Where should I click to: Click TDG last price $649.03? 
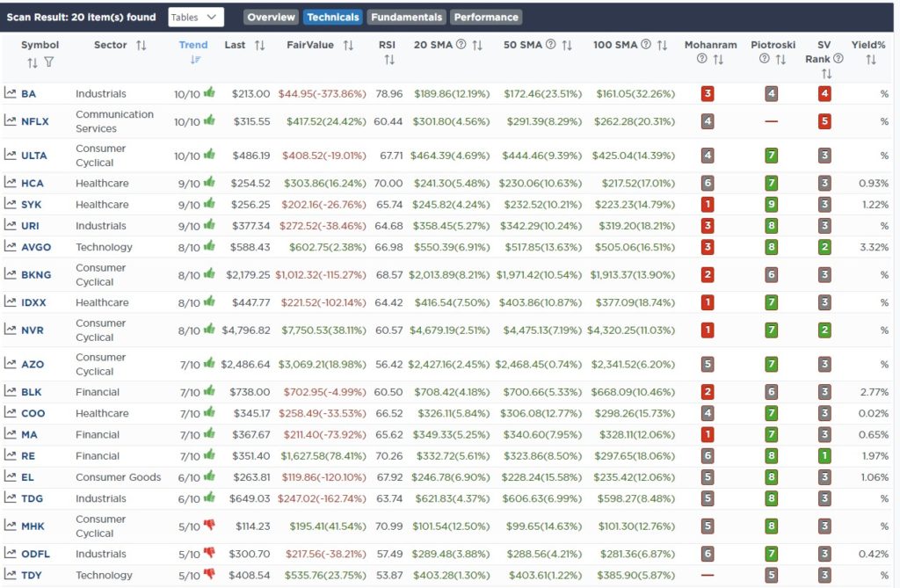click(250, 498)
